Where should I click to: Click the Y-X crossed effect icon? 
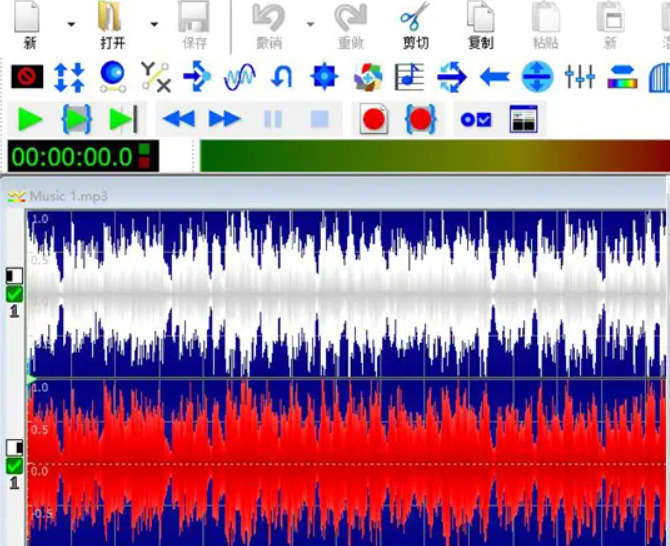[156, 77]
